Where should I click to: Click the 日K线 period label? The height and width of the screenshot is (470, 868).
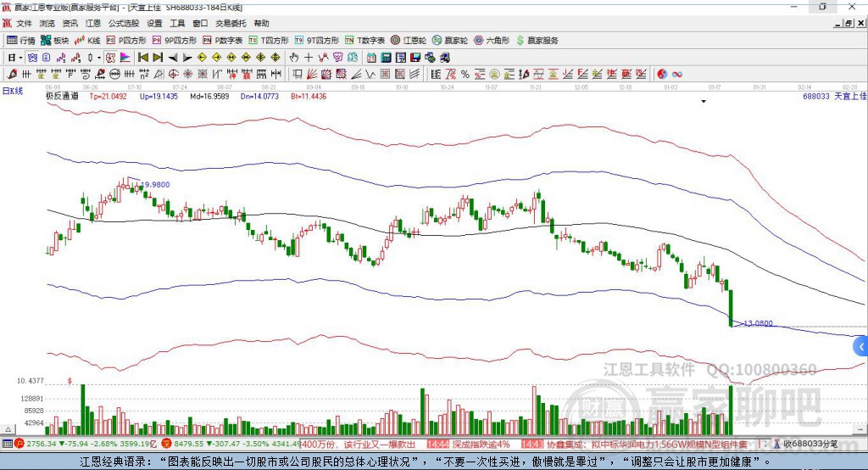coord(13,91)
